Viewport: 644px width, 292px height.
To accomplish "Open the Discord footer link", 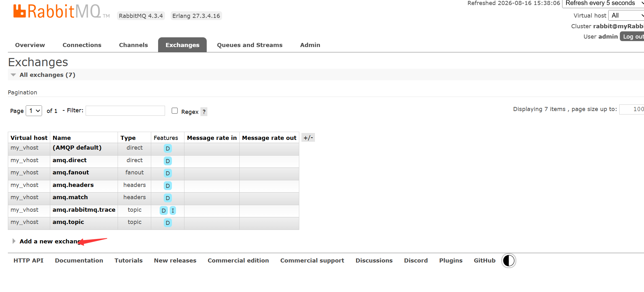I will click(416, 261).
